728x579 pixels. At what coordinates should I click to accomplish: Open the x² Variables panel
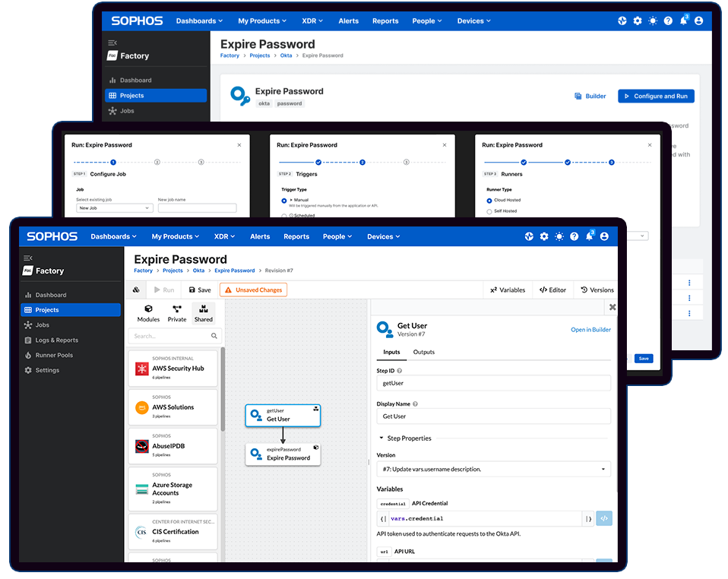[x=508, y=289]
